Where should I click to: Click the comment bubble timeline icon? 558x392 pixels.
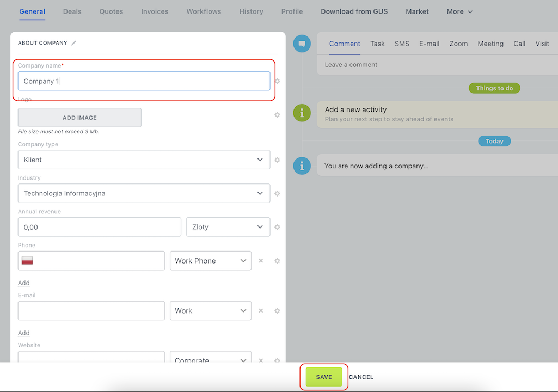pyautogui.click(x=302, y=44)
